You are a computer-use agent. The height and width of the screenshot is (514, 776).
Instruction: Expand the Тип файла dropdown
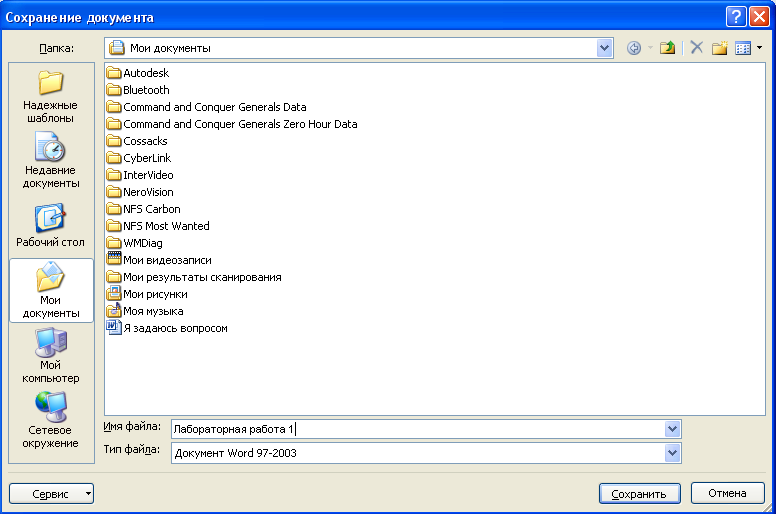pos(672,453)
